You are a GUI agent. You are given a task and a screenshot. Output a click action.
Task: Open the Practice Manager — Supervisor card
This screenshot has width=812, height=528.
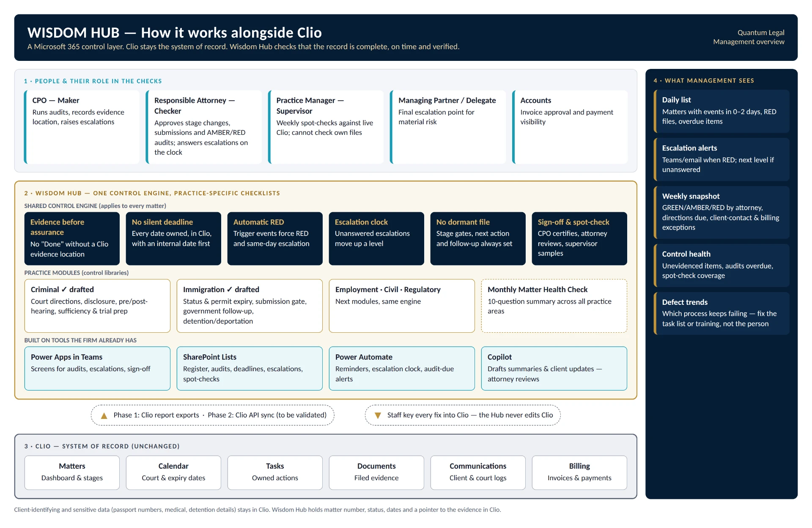click(x=326, y=127)
